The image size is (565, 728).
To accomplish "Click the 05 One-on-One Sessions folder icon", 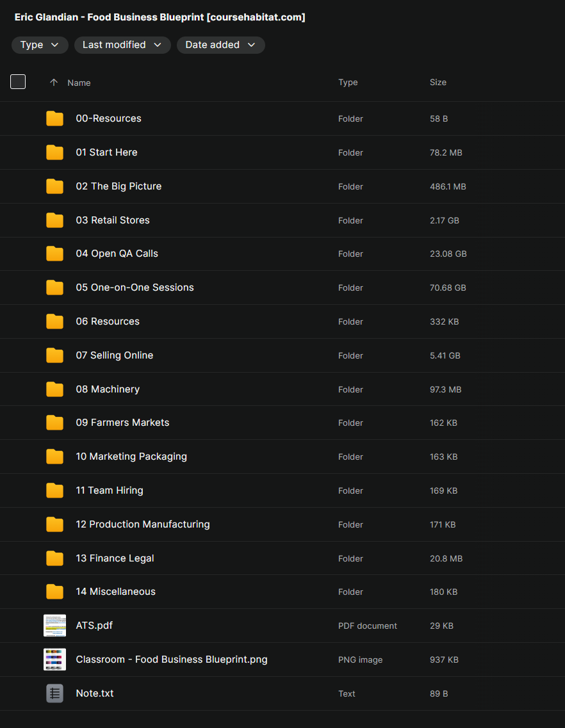I will pos(54,287).
